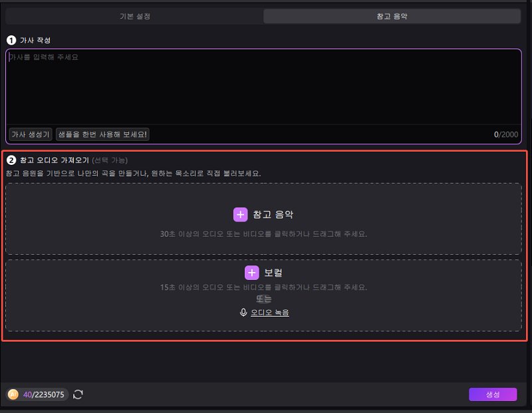Click the 샘플을 한번 사용해 보세요 button
This screenshot has width=532, height=413.
pyautogui.click(x=102, y=134)
